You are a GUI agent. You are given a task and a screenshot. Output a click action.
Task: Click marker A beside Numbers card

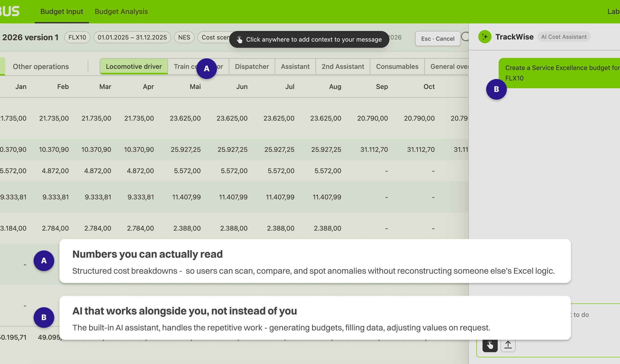(44, 260)
